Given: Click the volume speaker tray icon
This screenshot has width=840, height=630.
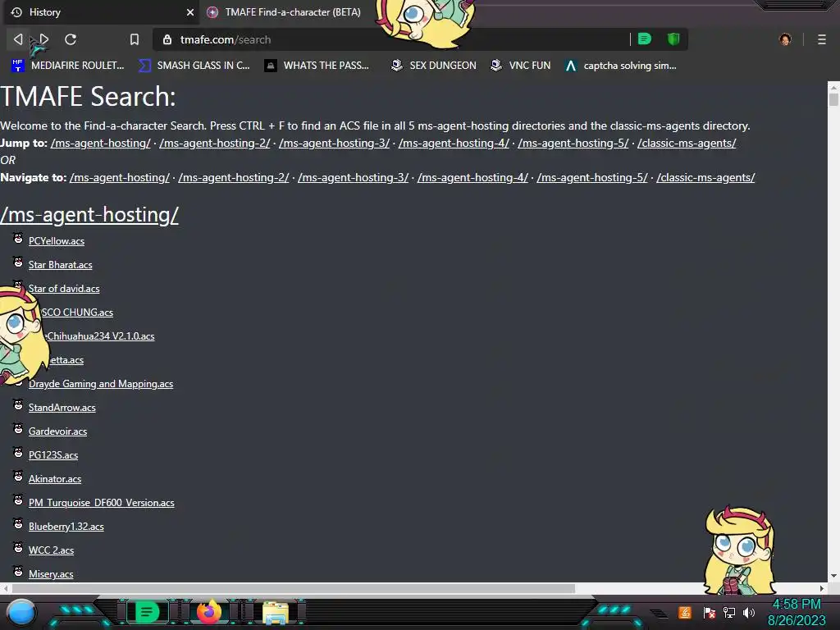Looking at the screenshot, I should click(749, 612).
